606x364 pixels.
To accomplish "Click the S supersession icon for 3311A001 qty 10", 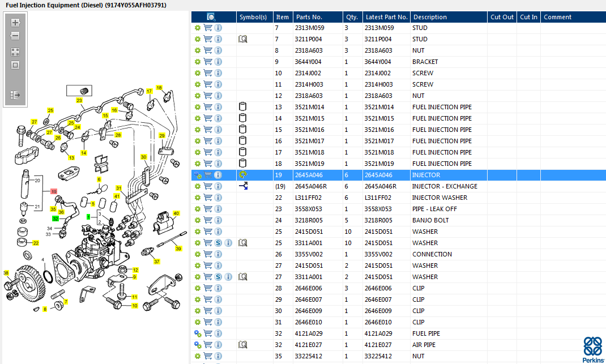I will 218,243.
